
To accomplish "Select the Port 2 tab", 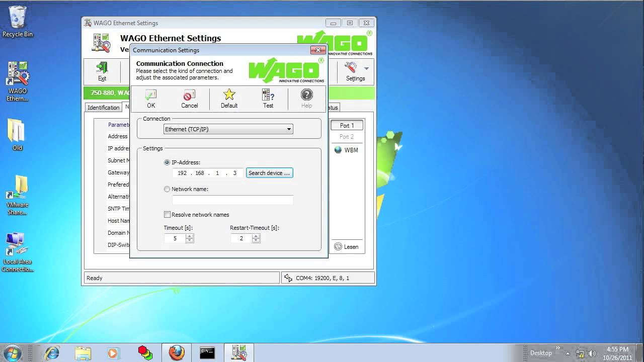I will 347,137.
